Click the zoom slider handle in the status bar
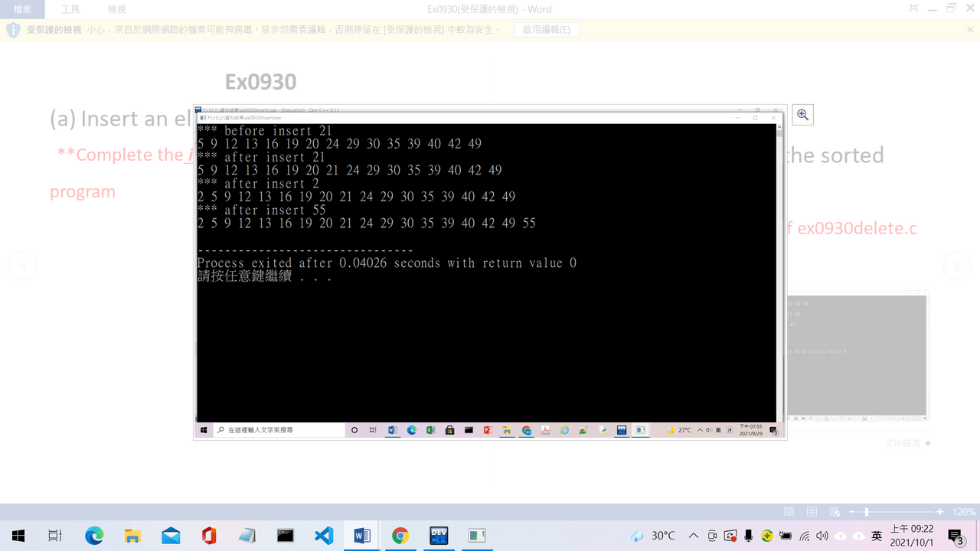980x551 pixels. click(x=867, y=512)
